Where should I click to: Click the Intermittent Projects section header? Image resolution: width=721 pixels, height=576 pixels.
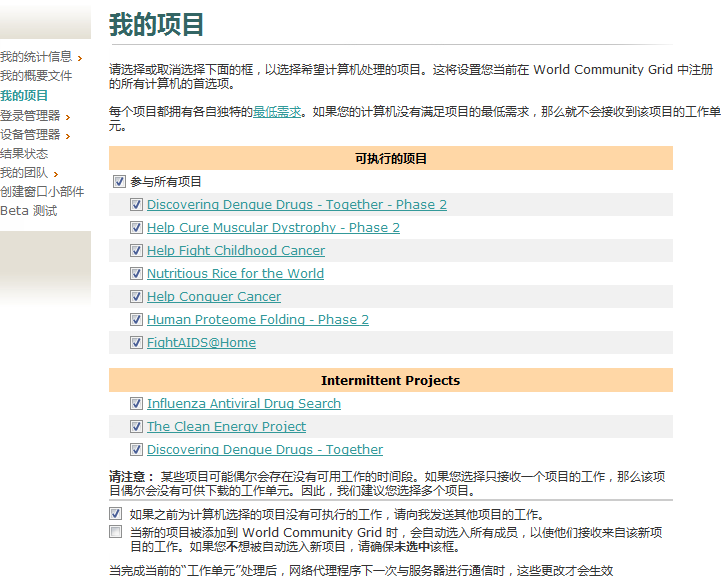tap(391, 380)
